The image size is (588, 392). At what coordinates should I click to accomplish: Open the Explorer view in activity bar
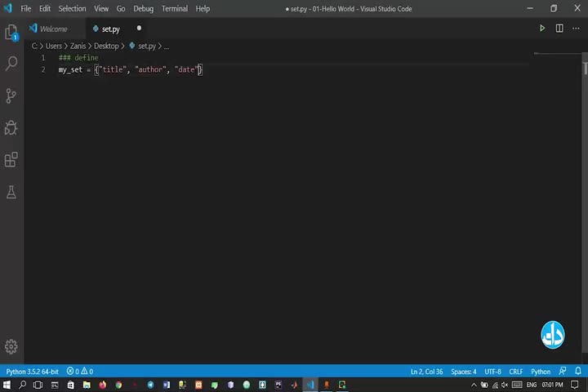point(11,33)
